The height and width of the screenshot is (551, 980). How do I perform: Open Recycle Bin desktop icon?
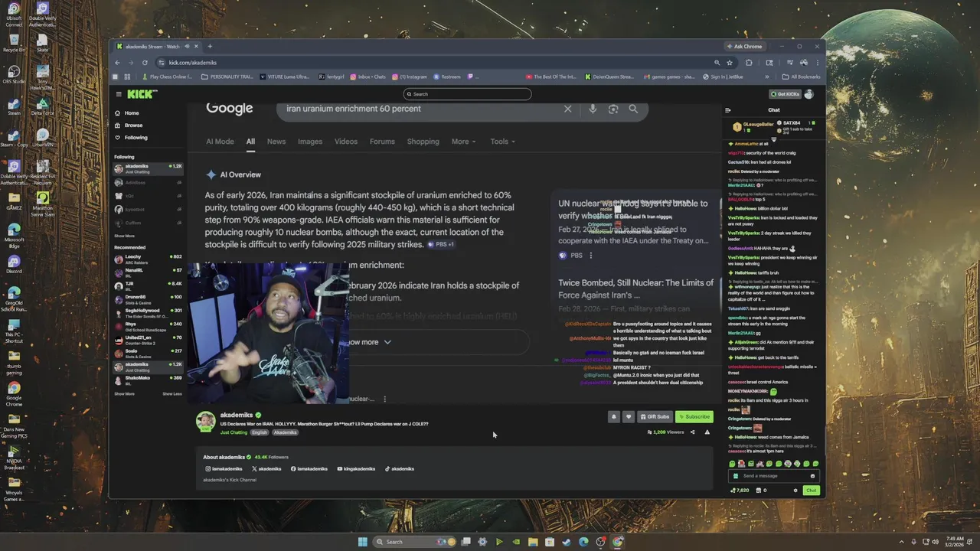coord(15,43)
